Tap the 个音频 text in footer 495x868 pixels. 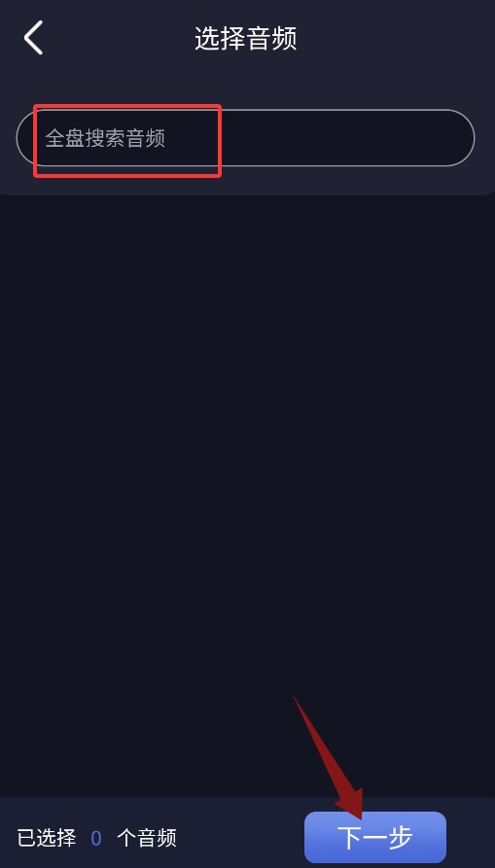[147, 838]
